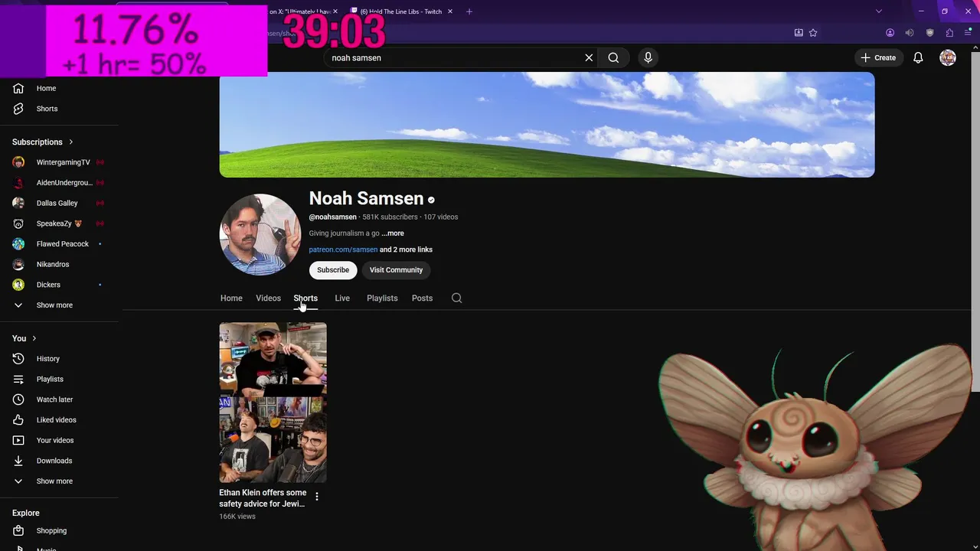Open the browser extensions puzzle icon
The width and height of the screenshot is (980, 551).
tap(949, 33)
